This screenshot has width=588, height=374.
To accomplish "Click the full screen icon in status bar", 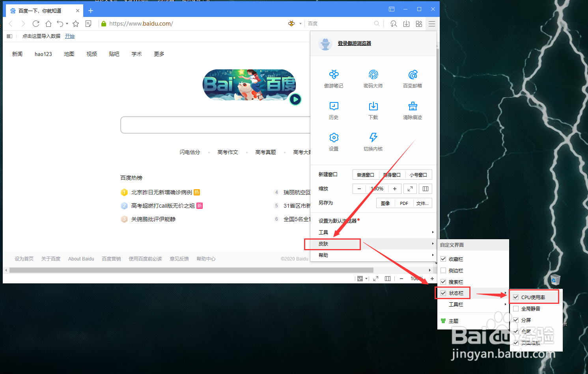I will [376, 279].
